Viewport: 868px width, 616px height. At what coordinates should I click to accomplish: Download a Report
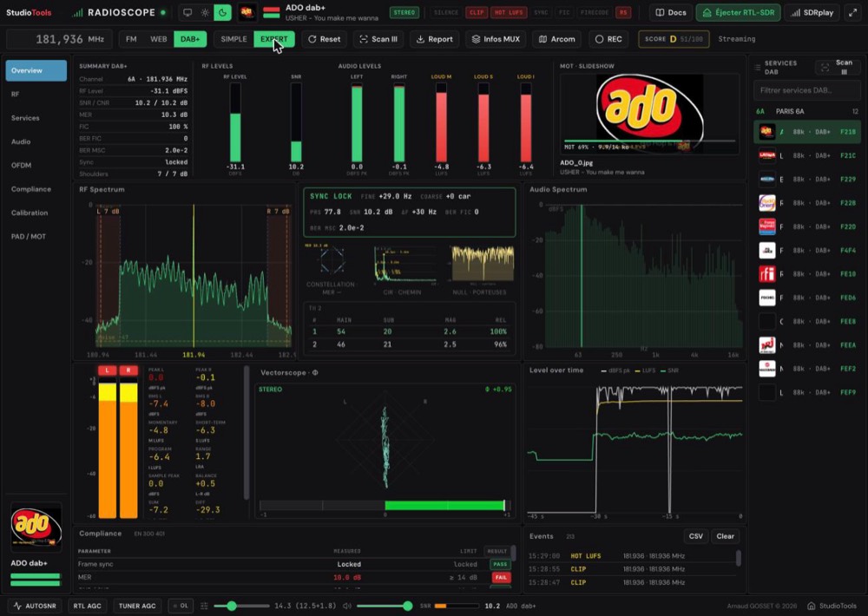435,39
